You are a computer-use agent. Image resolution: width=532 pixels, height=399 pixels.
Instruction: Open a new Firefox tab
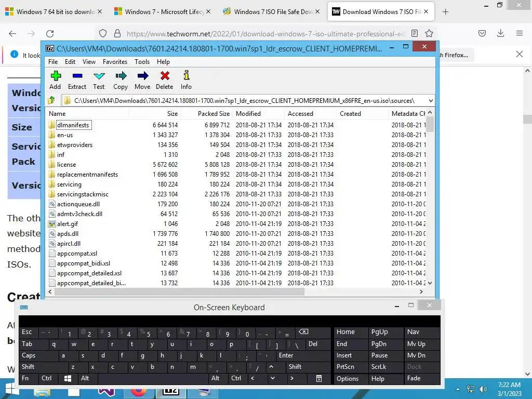445,12
